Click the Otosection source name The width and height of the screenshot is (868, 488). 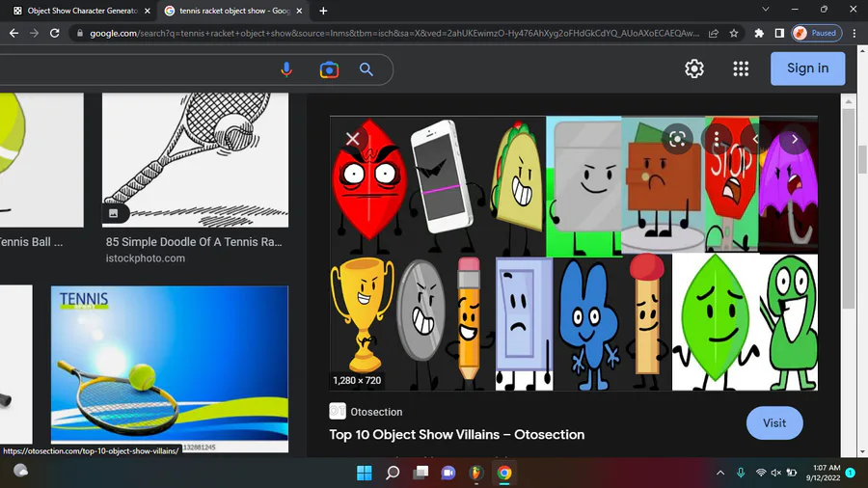click(x=376, y=412)
